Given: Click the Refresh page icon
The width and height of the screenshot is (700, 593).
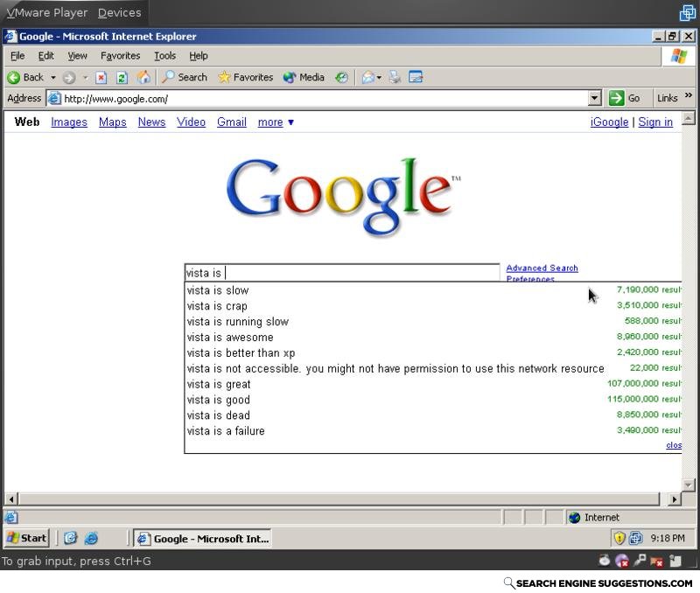Looking at the screenshot, I should pos(122,78).
